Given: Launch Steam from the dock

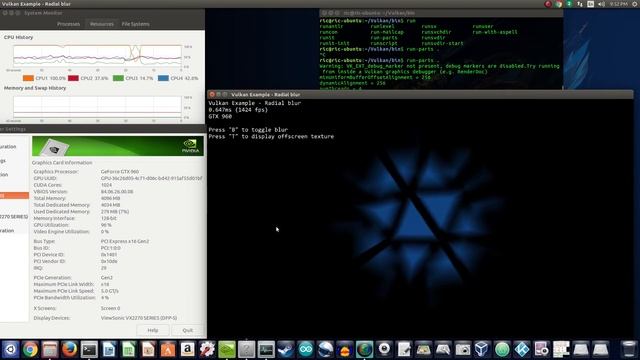Looking at the screenshot, I should [286, 349].
